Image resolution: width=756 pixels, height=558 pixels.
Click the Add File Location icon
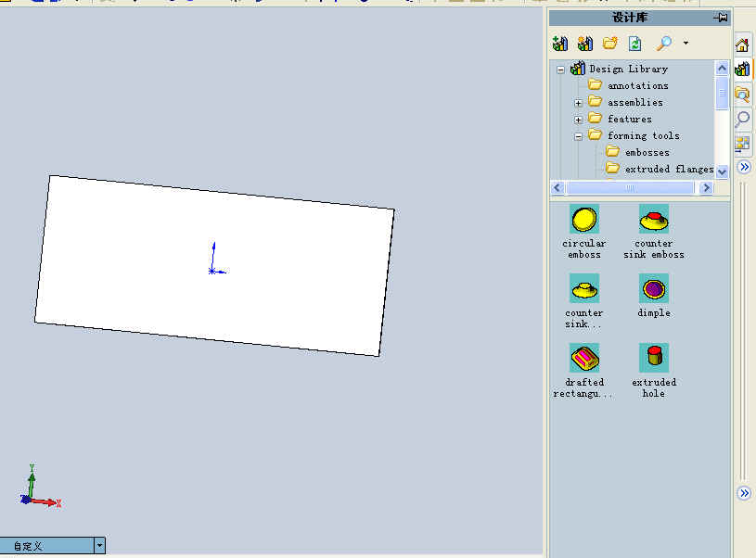click(584, 44)
